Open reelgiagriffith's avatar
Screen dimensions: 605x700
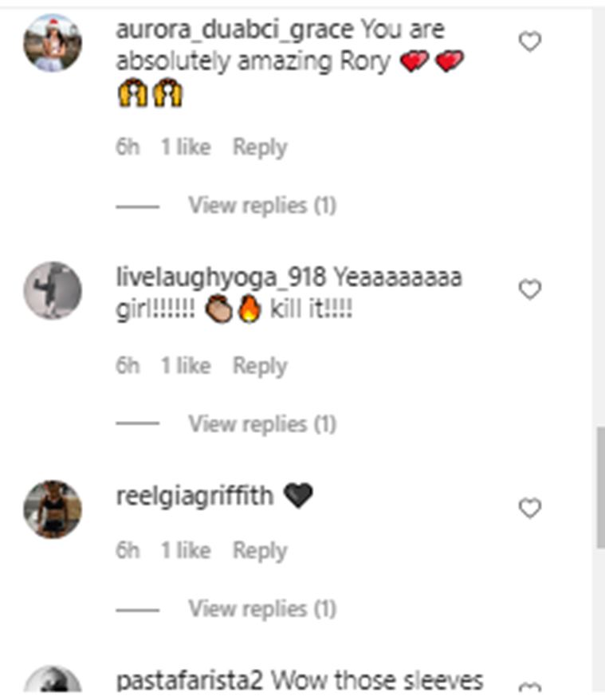(x=53, y=509)
